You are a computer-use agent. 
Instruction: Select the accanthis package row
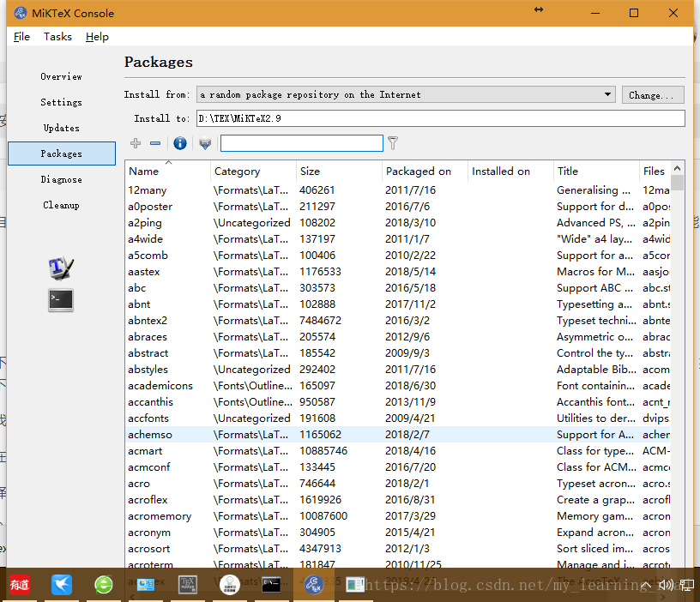point(398,402)
